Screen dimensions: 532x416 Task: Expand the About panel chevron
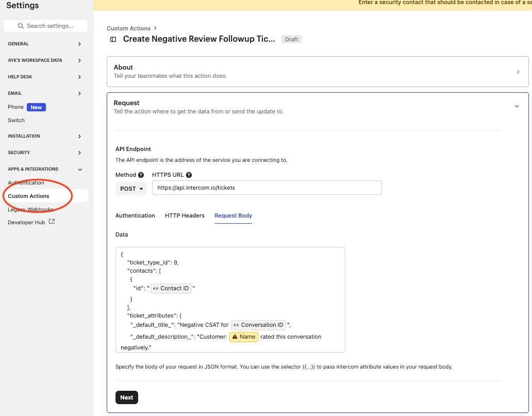[x=518, y=72]
